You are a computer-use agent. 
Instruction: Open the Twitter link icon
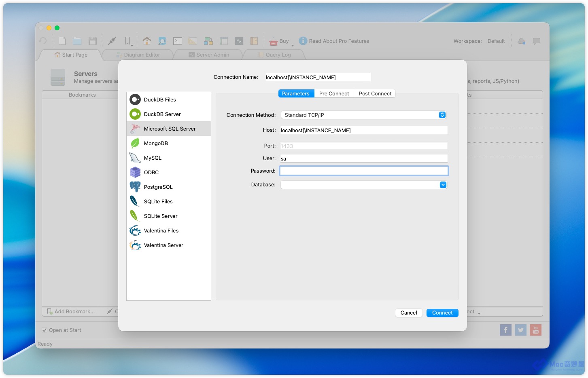coord(521,330)
